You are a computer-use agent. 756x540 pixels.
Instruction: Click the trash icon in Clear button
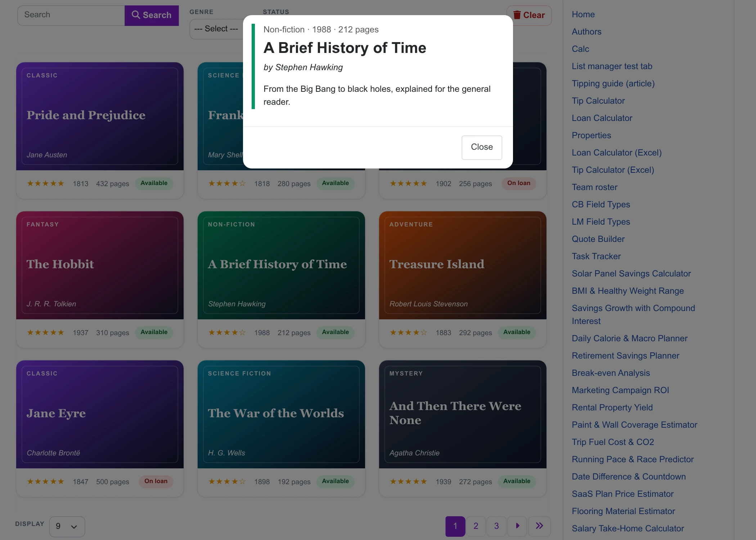tap(517, 15)
